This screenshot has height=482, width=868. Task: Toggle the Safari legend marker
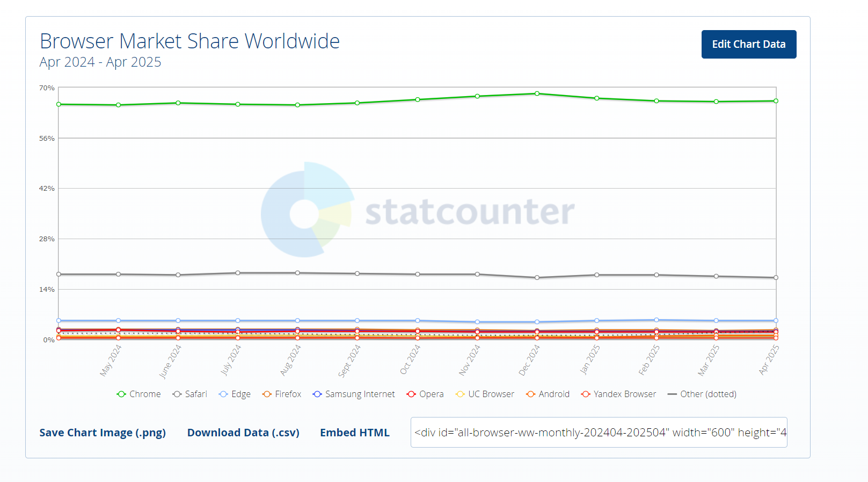177,394
